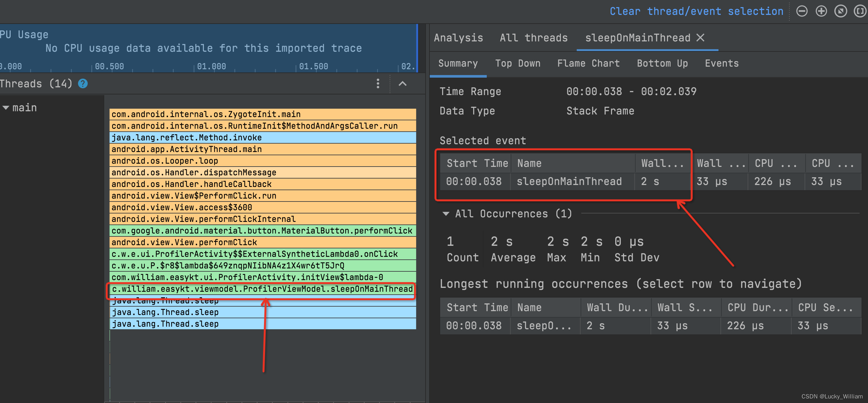The width and height of the screenshot is (868, 403).
Task: Close the sleepOnMainThread tab
Action: (700, 38)
